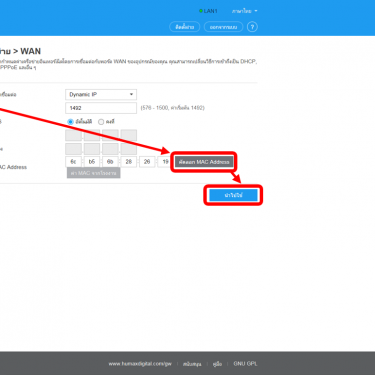
Task: Click the MTU field containing 1492
Action: (101, 108)
